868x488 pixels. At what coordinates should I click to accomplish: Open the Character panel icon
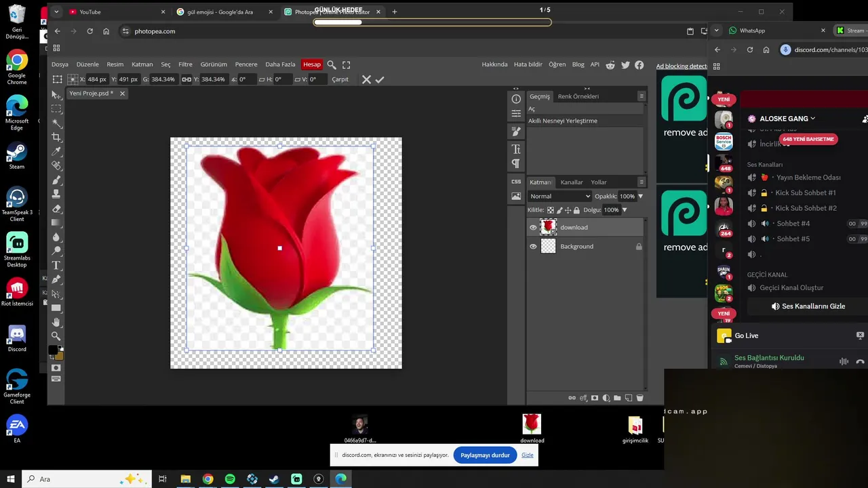coord(516,149)
